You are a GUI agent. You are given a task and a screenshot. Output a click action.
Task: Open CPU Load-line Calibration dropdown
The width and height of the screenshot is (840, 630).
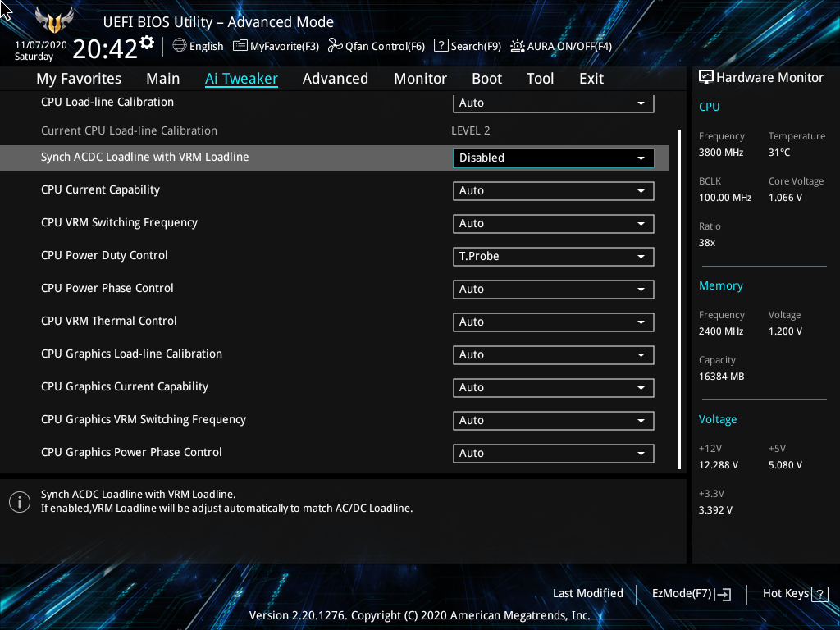[x=554, y=103]
